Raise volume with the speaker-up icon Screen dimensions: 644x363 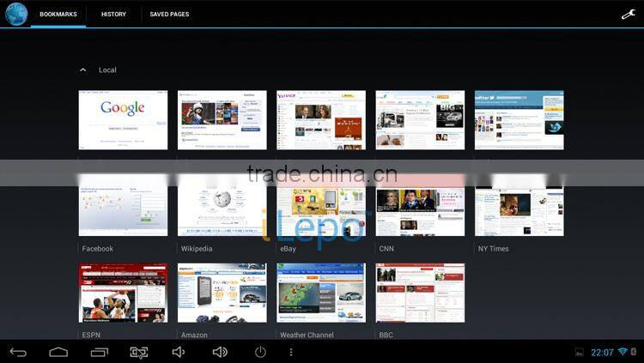pyautogui.click(x=220, y=352)
